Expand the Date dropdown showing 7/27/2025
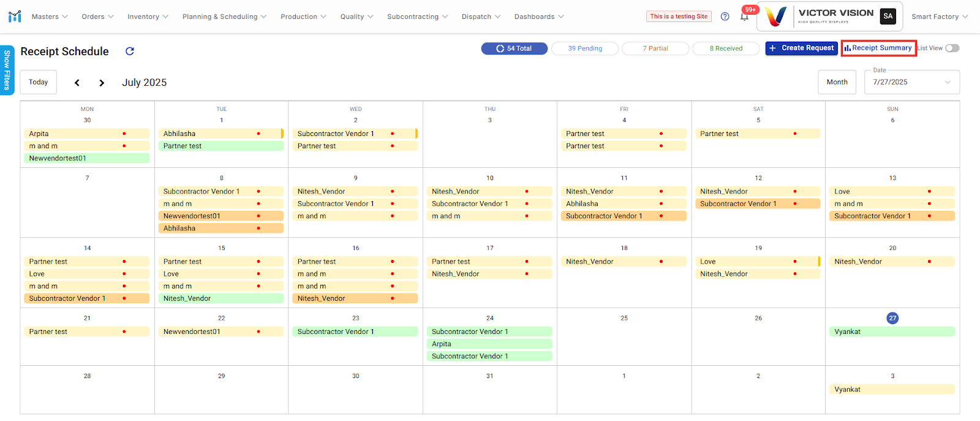980x421 pixels. pos(911,82)
